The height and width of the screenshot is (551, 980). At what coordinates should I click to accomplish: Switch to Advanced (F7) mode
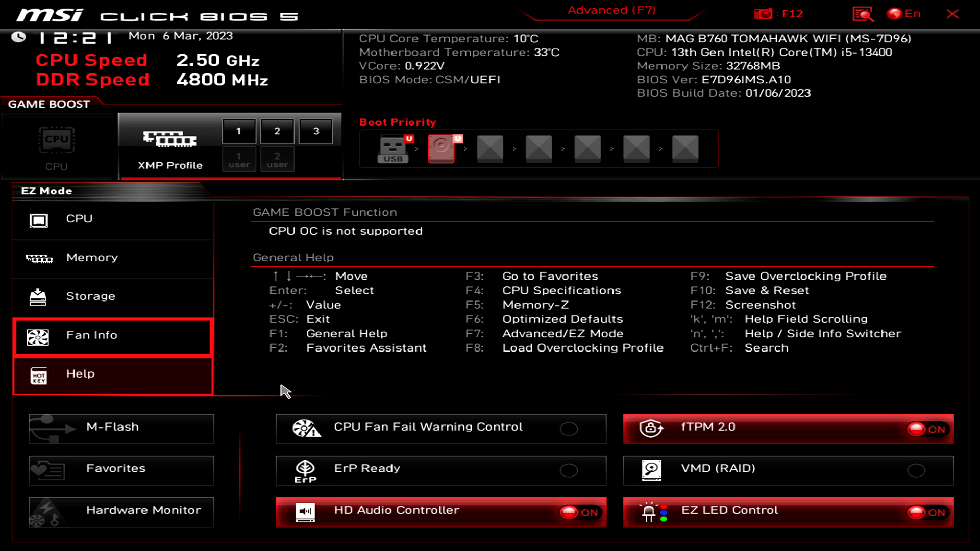611,10
